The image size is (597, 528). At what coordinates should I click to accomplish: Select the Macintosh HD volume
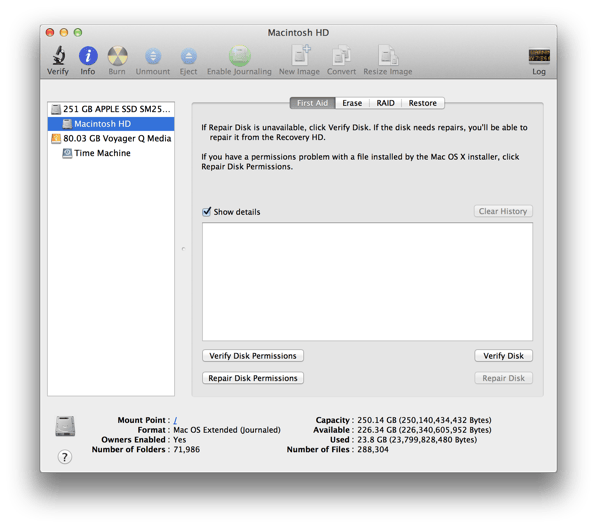[111, 124]
